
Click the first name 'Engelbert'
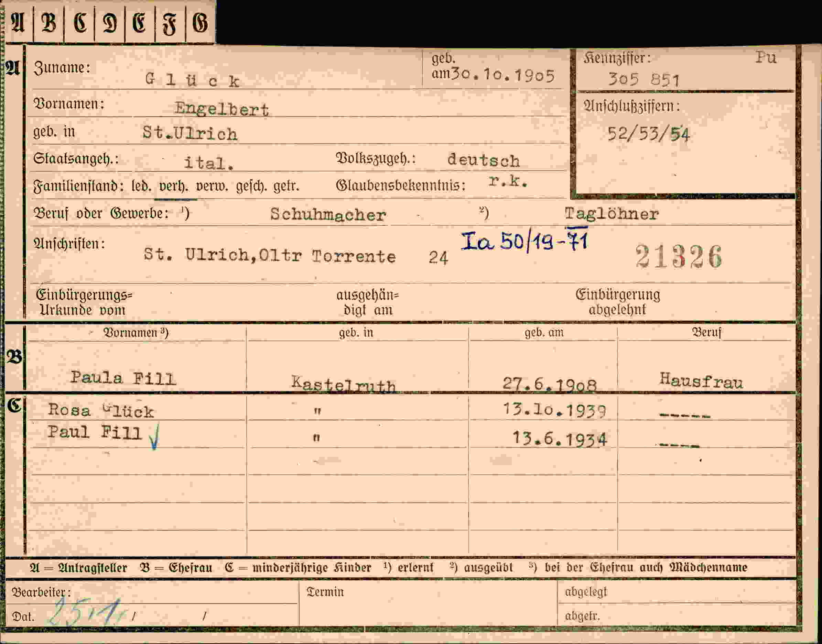click(x=221, y=109)
